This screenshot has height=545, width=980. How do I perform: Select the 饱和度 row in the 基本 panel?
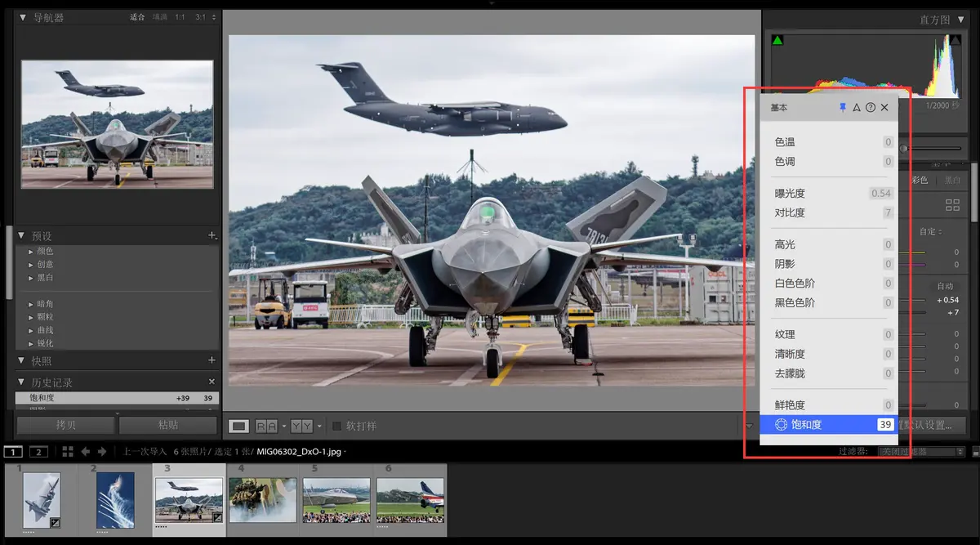(825, 425)
